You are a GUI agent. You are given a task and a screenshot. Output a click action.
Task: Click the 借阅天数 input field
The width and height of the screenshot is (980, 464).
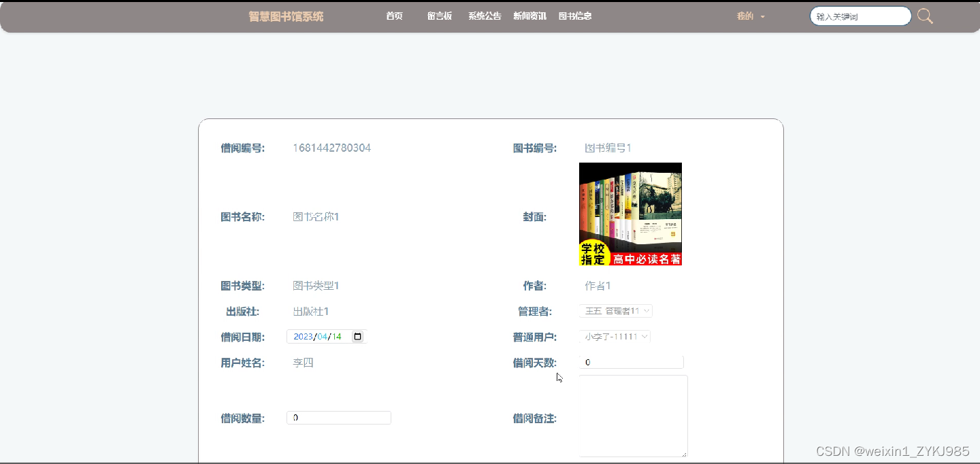click(x=631, y=363)
